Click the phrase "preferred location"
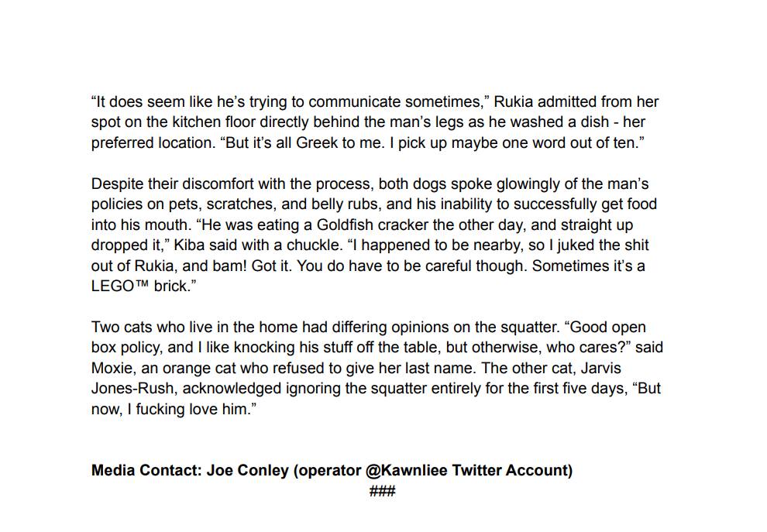767x532 pixels. click(154, 142)
